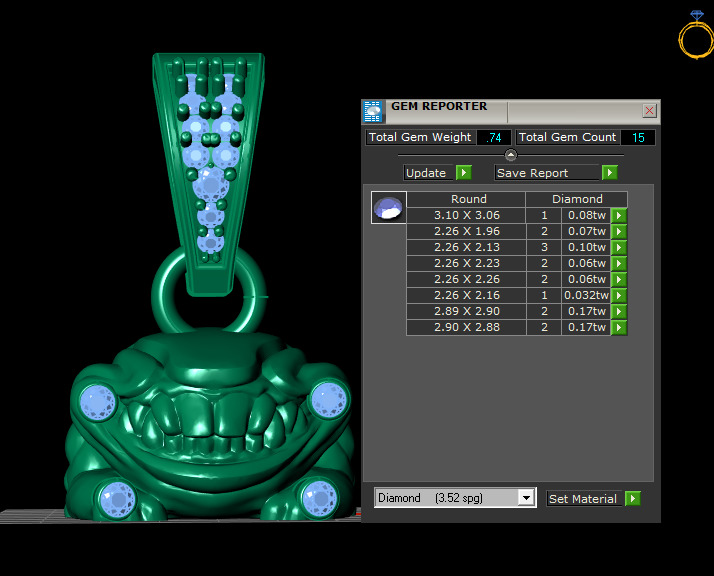Click the Diamond column header
The width and height of the screenshot is (714, 576).
tap(577, 199)
